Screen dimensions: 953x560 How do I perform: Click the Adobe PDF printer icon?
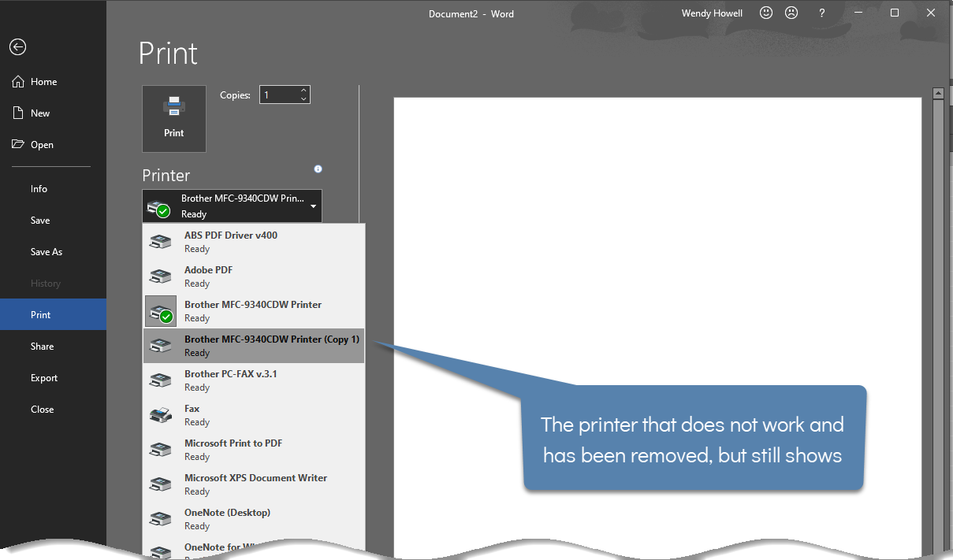click(x=161, y=276)
